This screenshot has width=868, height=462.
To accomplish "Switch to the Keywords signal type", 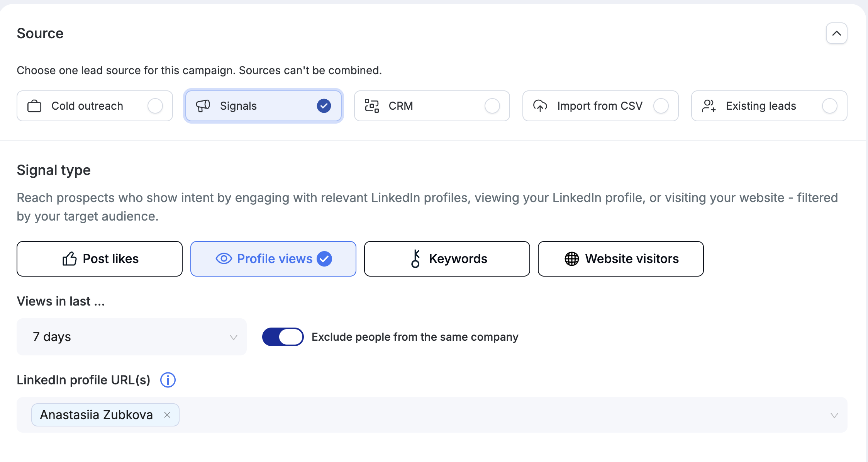I will (447, 259).
